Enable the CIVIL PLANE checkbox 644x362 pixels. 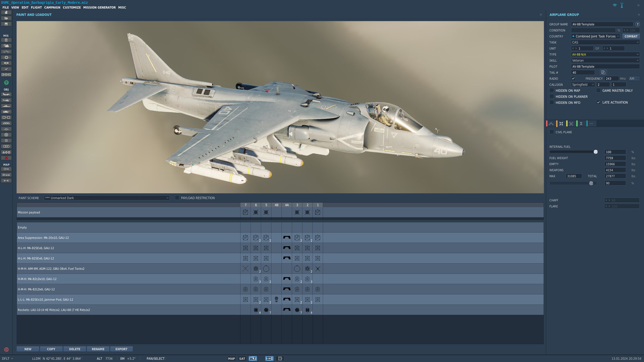pos(552,132)
